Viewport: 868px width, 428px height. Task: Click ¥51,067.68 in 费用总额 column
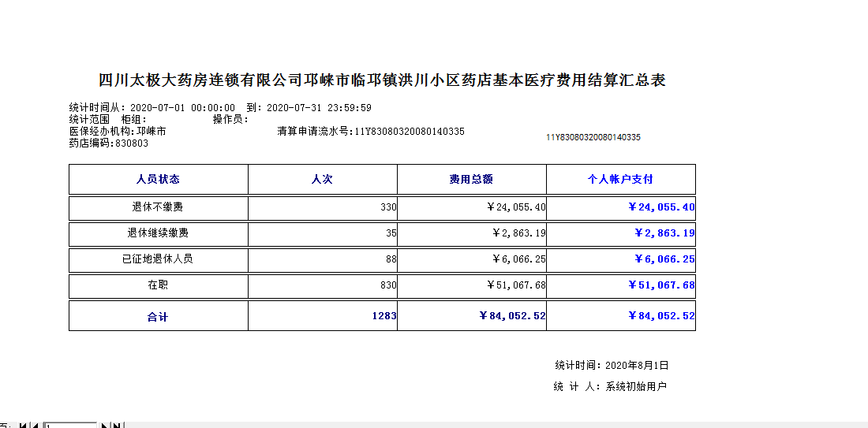pyautogui.click(x=471, y=285)
